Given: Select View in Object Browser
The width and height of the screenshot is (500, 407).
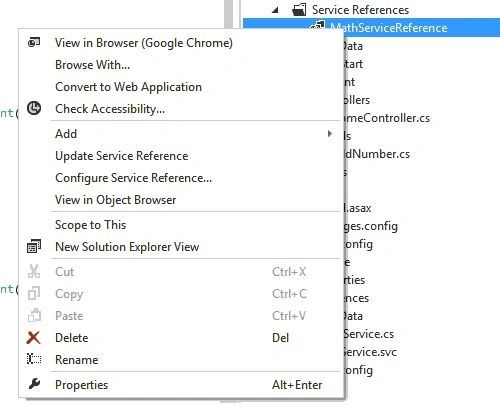Looking at the screenshot, I should click(x=115, y=200).
